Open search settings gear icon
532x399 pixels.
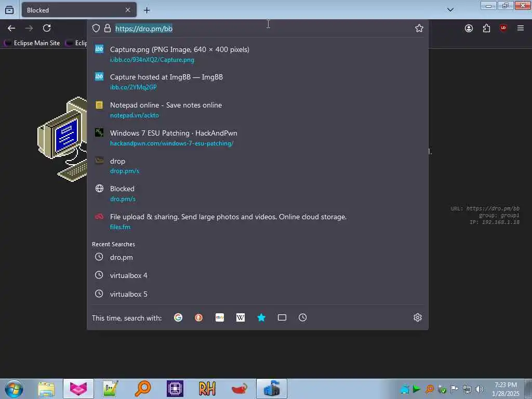418,317
